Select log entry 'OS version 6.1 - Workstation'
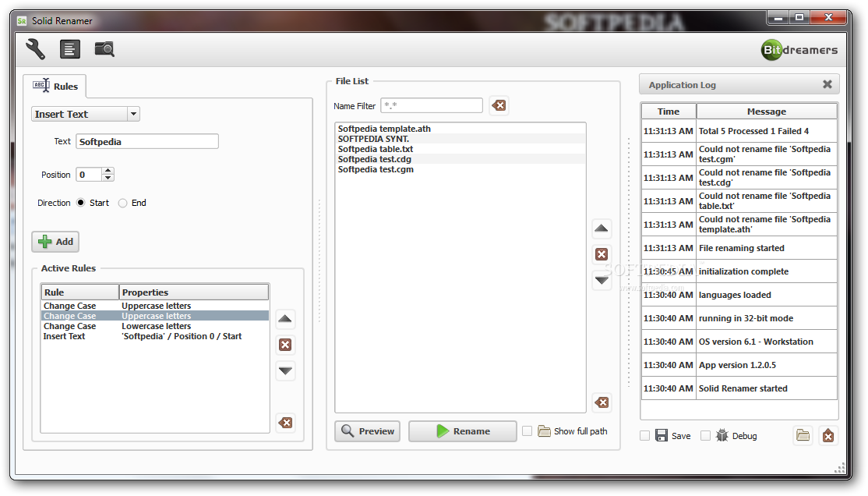 (x=739, y=342)
